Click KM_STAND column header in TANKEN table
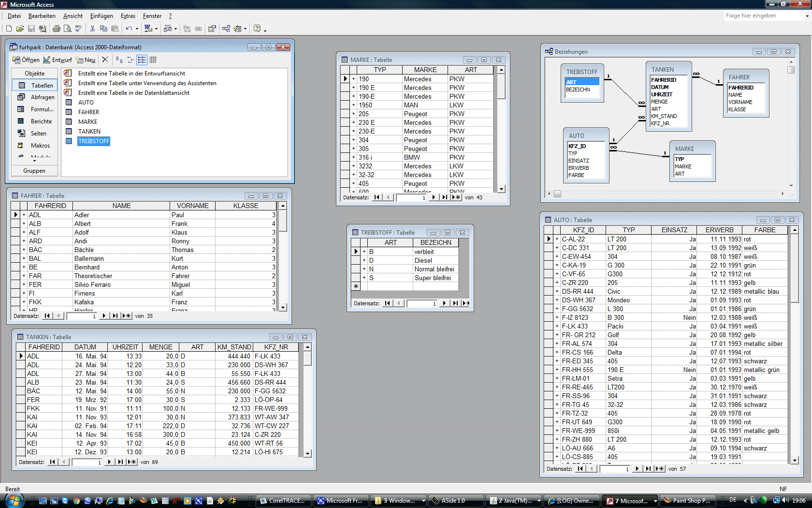 [x=234, y=347]
